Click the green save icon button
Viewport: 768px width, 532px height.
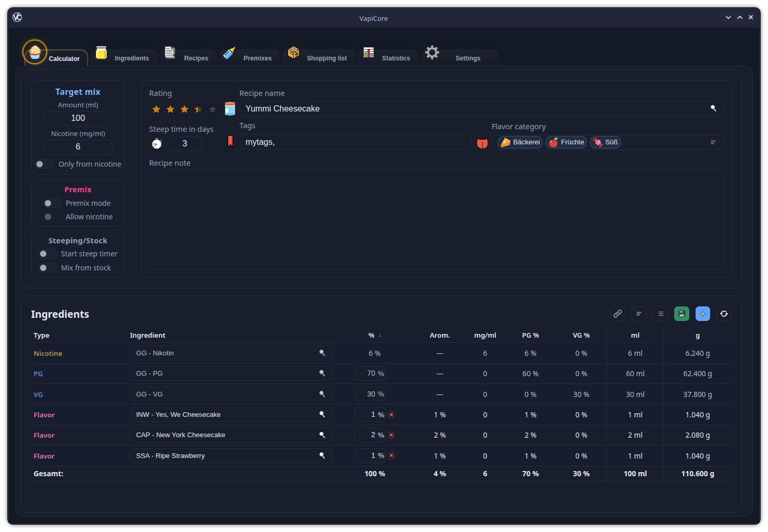(682, 314)
